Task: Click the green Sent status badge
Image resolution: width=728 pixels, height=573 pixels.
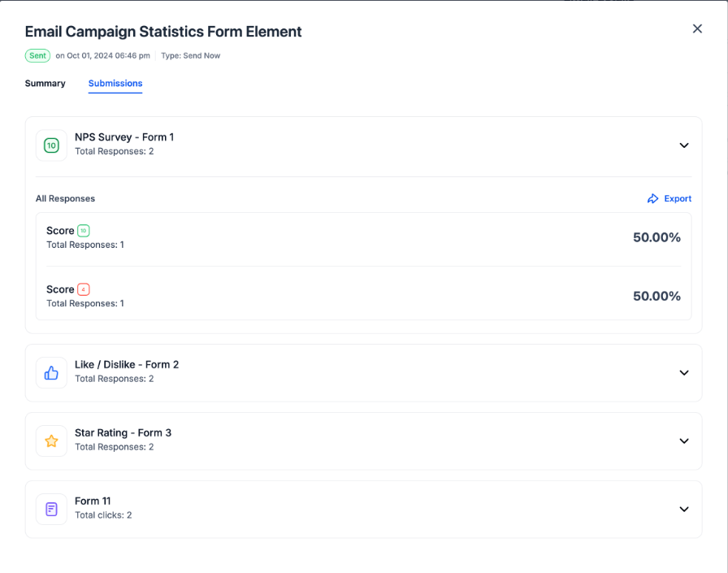Action: (x=37, y=56)
